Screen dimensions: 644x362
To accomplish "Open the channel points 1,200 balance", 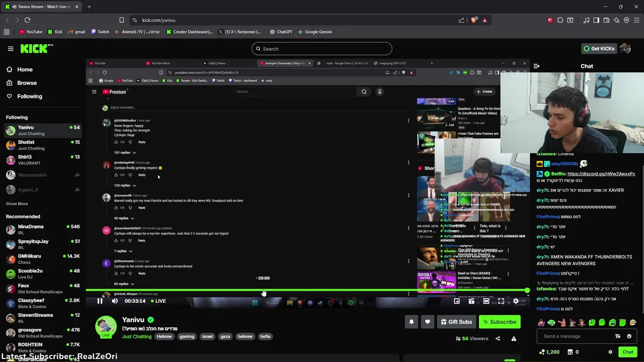I will coord(549,352).
